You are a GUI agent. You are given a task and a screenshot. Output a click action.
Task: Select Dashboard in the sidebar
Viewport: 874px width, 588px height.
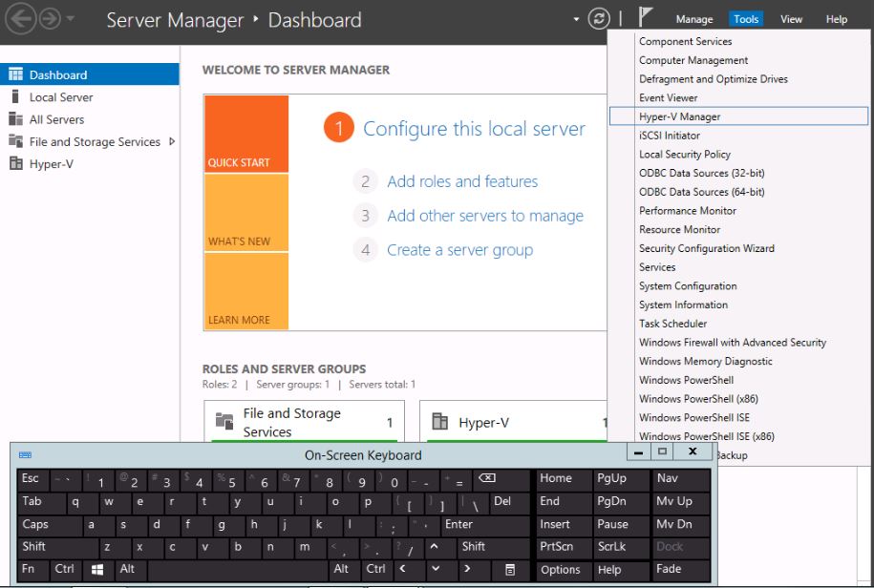pyautogui.click(x=89, y=74)
